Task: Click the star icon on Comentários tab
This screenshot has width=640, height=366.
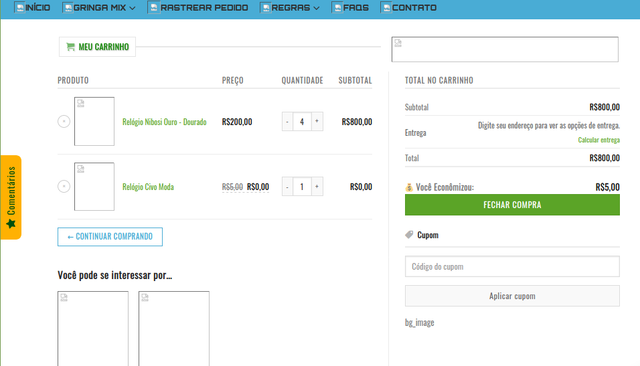Action: (11, 224)
